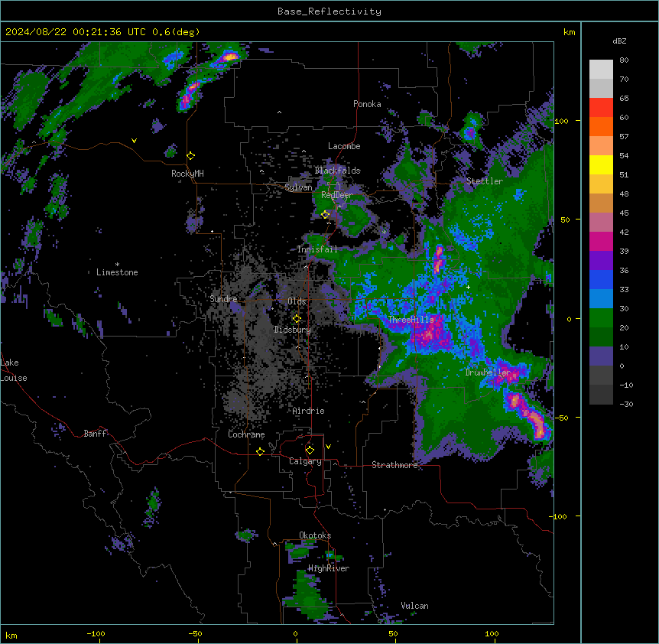This screenshot has width=659, height=644.
Task: Click the yellow diamond marker below RedDeer
Action: (x=326, y=215)
